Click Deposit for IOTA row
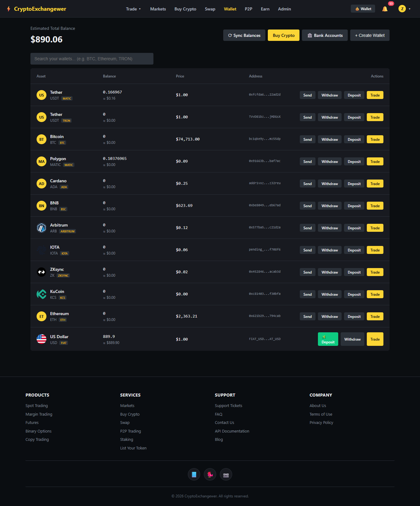This screenshot has width=420, height=506. tap(354, 250)
